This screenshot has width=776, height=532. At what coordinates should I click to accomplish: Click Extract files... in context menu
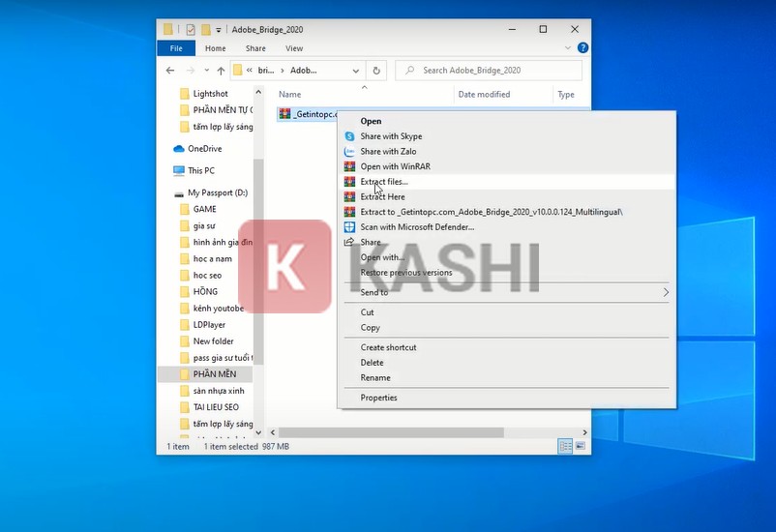pyautogui.click(x=507, y=182)
